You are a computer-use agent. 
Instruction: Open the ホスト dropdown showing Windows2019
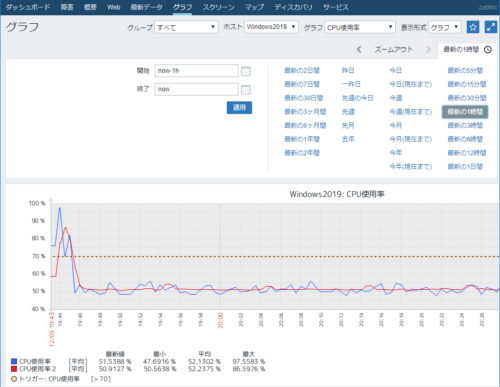[x=271, y=27]
